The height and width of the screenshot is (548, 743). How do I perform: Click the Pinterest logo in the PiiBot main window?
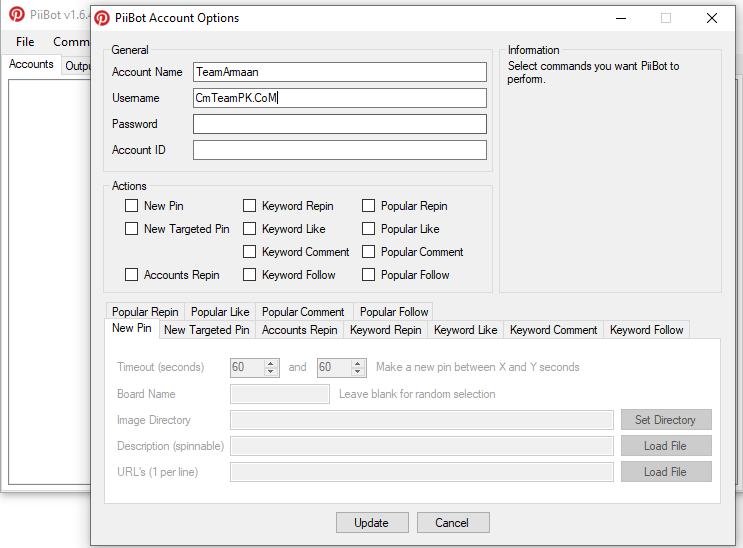(x=17, y=14)
